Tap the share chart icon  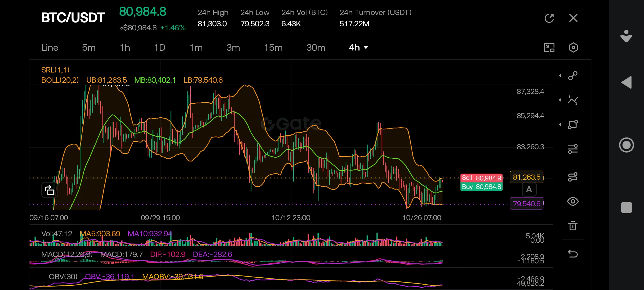tap(49, 190)
